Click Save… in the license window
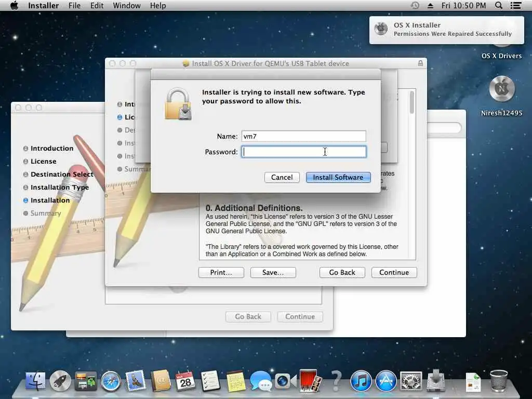 273,272
